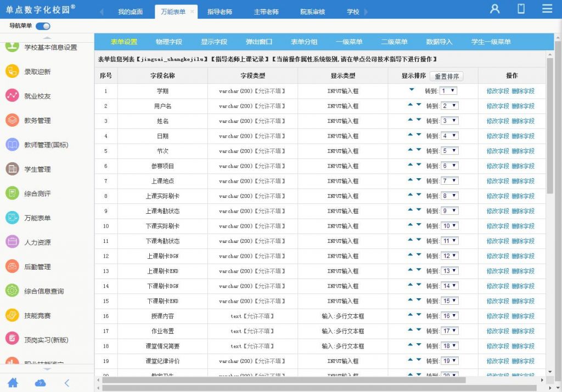Open 一级菜单 menu tab
This screenshot has height=392, width=562.
pos(349,42)
